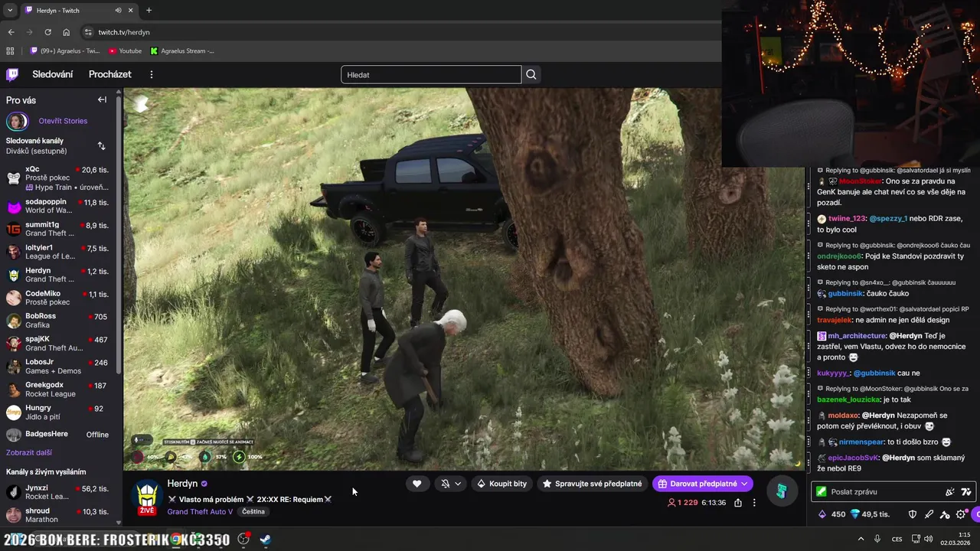Click the Darovat předplatné button
This screenshot has height=551, width=980.
click(x=703, y=484)
